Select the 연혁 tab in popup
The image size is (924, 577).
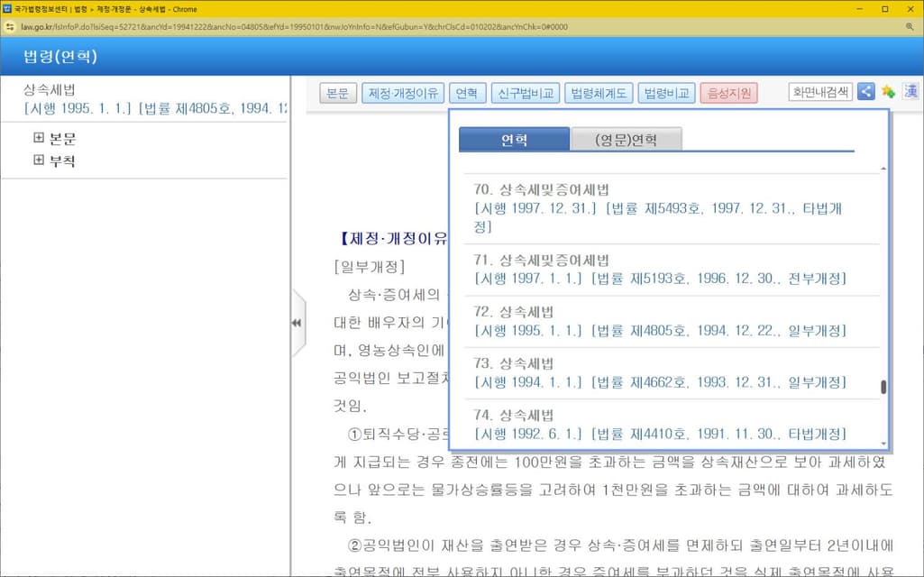click(514, 140)
